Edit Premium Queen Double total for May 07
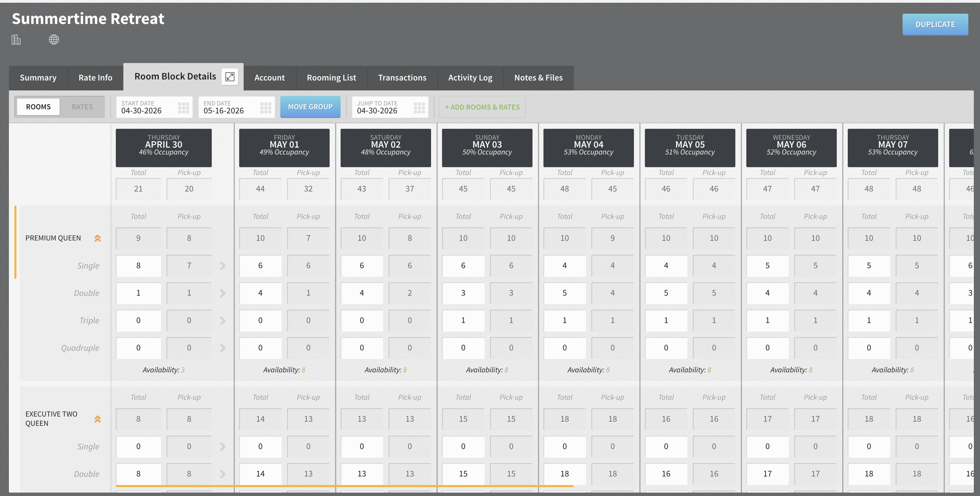This screenshot has height=496, width=980. (869, 293)
